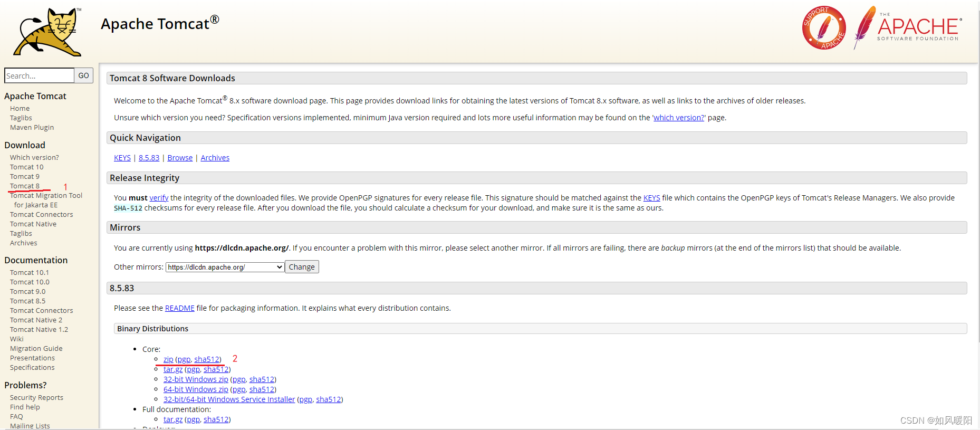Click sha512 for 64-bit Windows zip

tap(262, 389)
